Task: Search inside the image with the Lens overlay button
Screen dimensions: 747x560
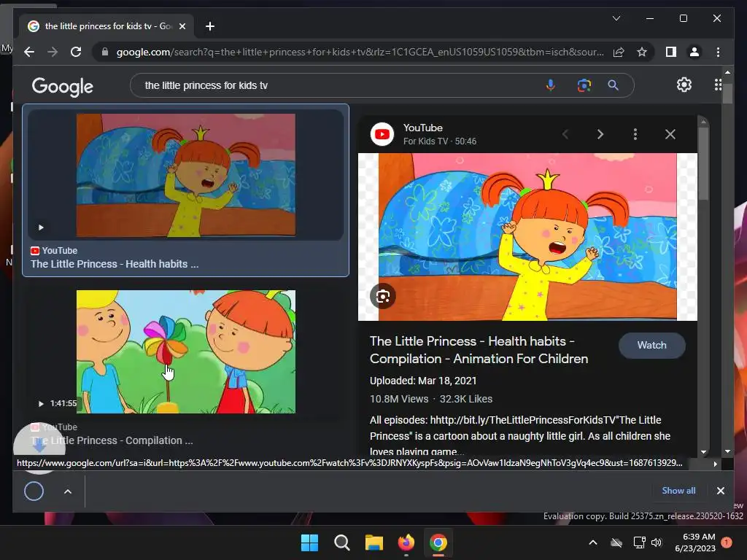Action: click(382, 296)
